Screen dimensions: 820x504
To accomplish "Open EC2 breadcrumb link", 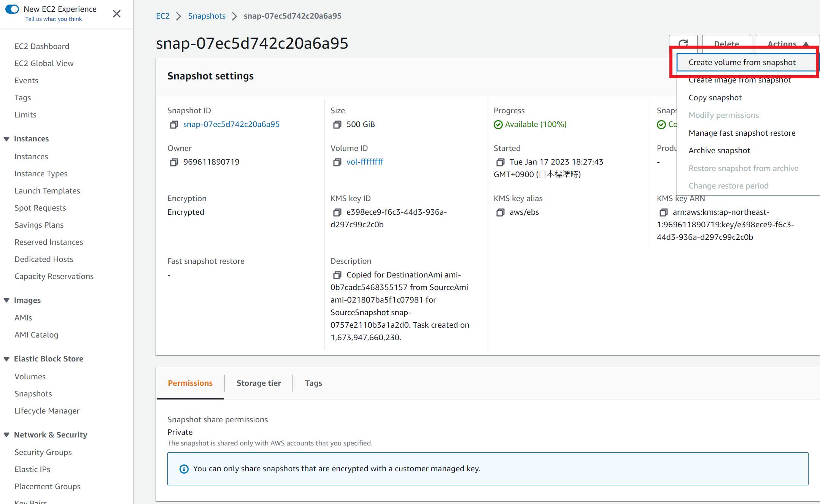I will click(162, 16).
